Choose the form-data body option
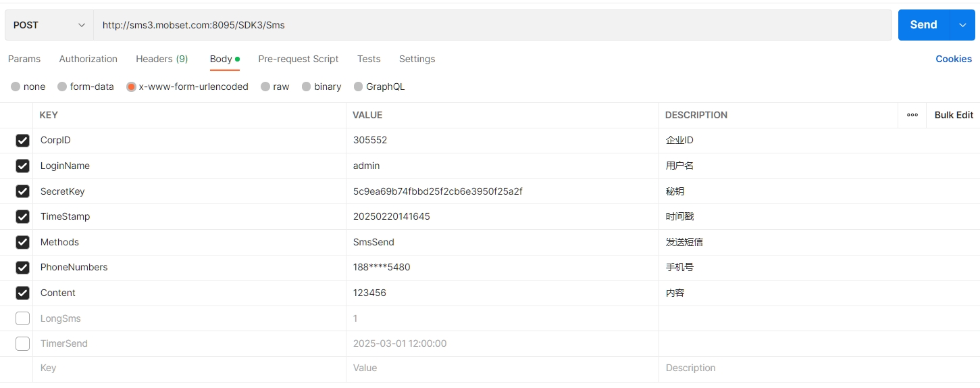Image resolution: width=980 pixels, height=388 pixels. click(x=62, y=87)
